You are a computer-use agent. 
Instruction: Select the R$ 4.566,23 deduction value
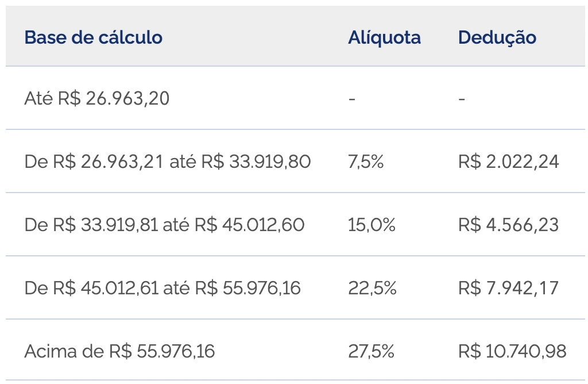[x=508, y=225]
